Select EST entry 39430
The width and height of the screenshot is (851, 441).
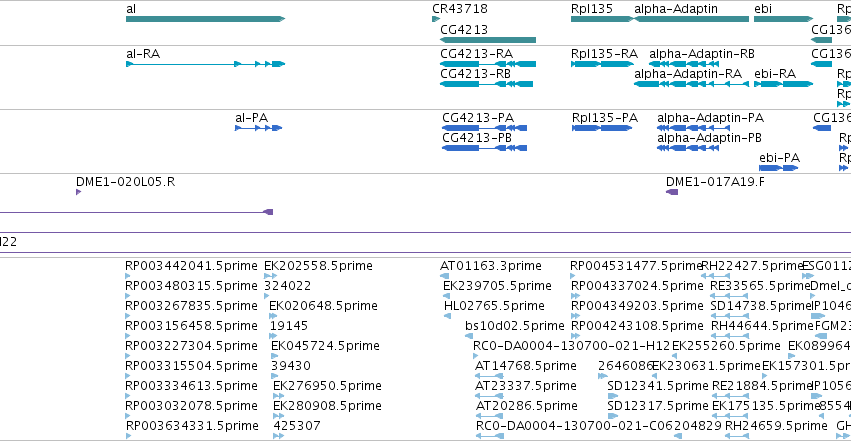[x=291, y=366]
